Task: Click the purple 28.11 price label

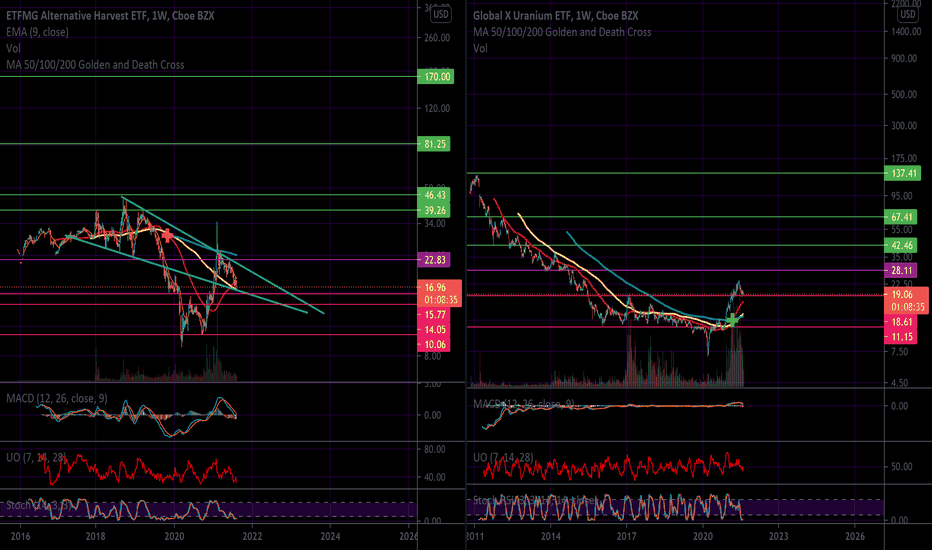Action: point(901,271)
